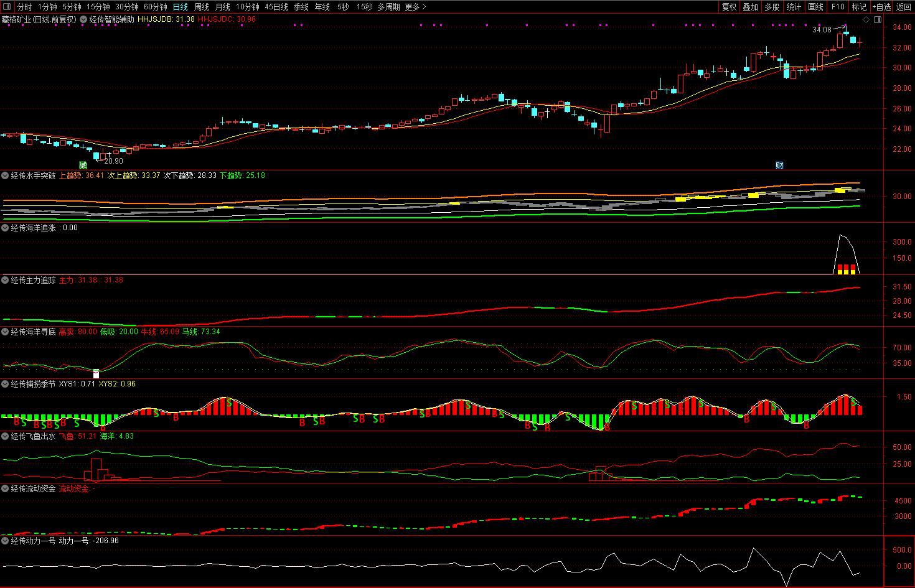Switch to 月线 monthly tab

pos(222,7)
